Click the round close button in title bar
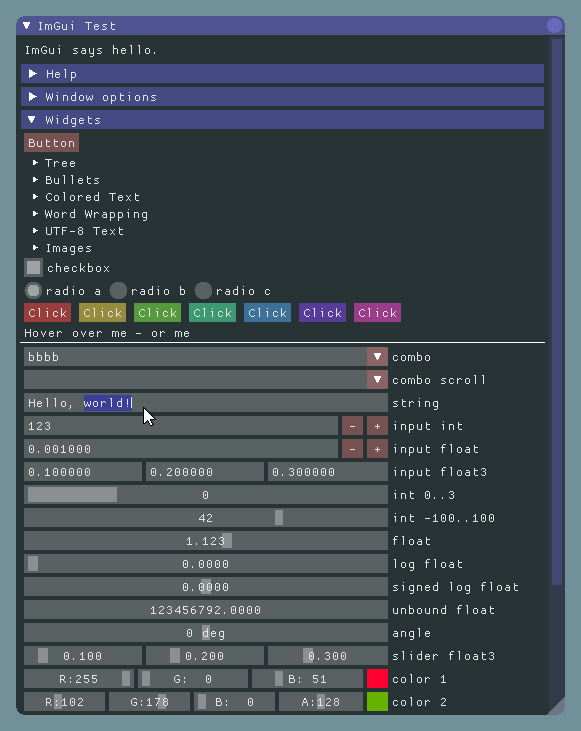This screenshot has width=581, height=731. (554, 25)
